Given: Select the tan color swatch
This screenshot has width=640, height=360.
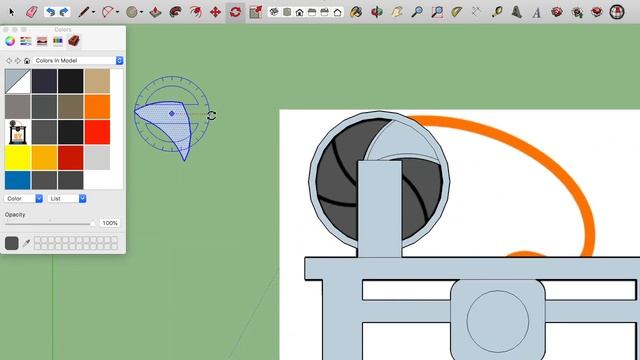Looking at the screenshot, I should tap(97, 81).
